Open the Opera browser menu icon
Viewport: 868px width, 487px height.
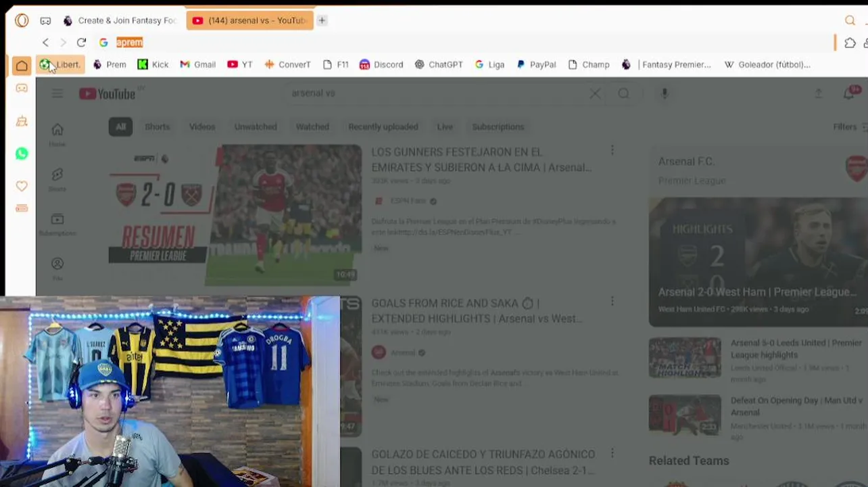[x=22, y=20]
